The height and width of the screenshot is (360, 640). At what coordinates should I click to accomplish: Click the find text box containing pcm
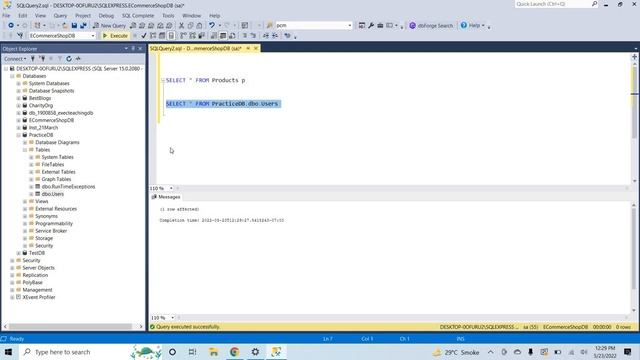pyautogui.click(x=313, y=25)
